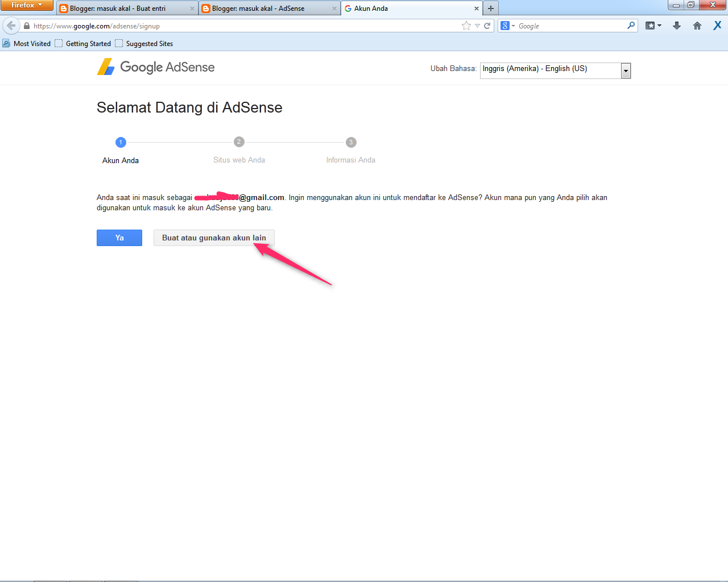Select the Akun Anda tab
Screen dimensions: 728x582
pos(412,9)
